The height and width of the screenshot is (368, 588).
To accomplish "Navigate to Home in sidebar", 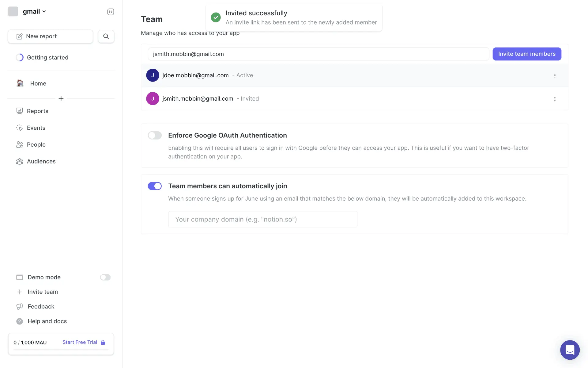I will 38,83.
